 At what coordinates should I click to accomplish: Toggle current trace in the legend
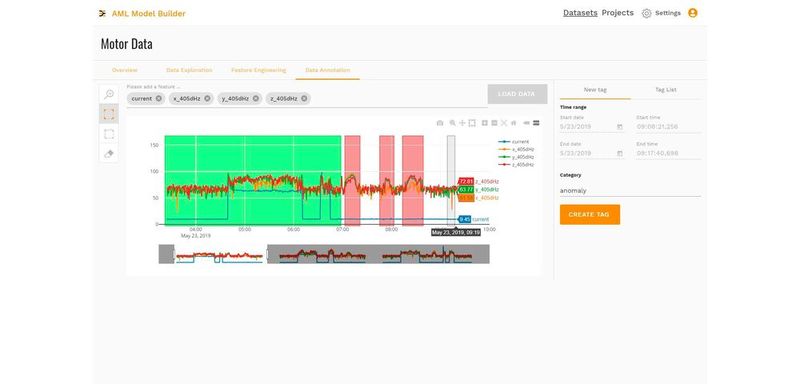(x=513, y=142)
